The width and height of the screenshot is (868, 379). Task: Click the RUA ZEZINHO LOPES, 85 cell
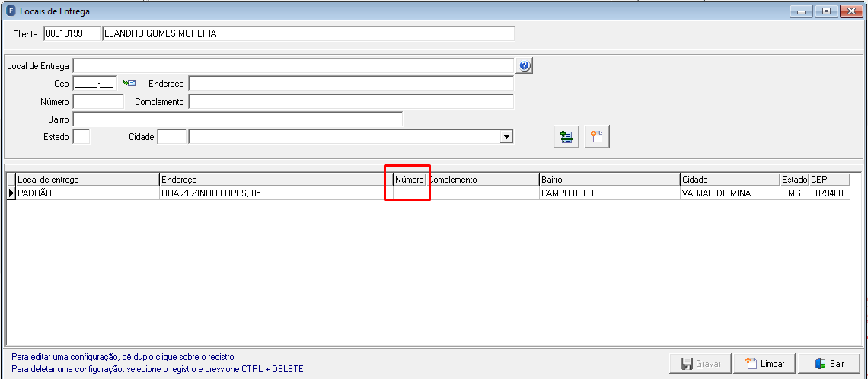coord(276,193)
